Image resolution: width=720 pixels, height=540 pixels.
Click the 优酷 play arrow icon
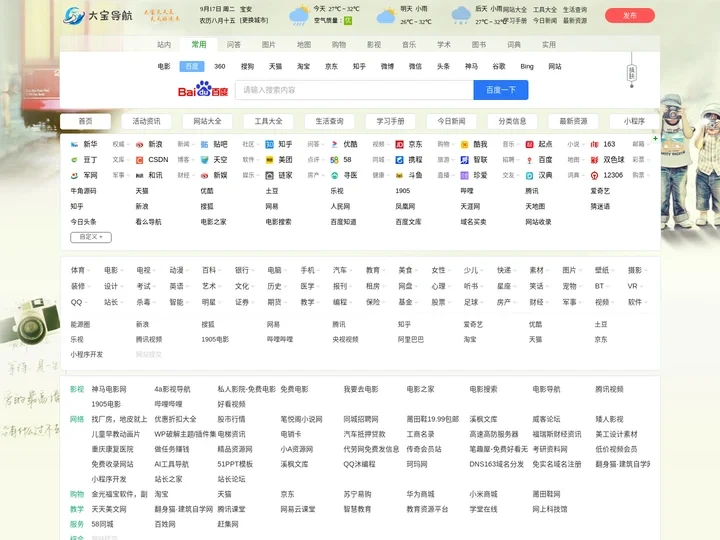(335, 144)
